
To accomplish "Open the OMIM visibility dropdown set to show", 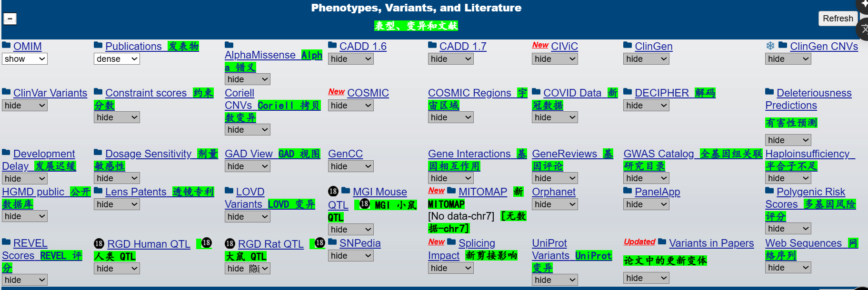I will (25, 59).
